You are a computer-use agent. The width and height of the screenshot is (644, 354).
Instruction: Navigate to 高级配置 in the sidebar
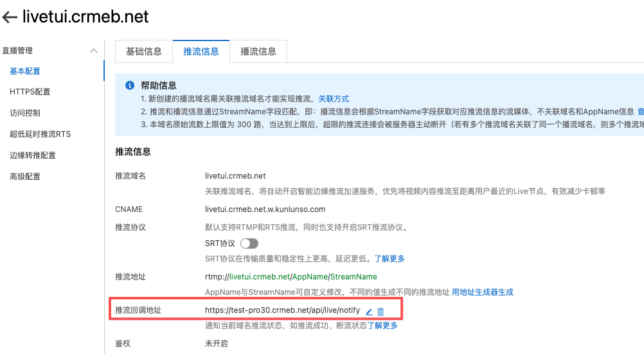coord(25,176)
